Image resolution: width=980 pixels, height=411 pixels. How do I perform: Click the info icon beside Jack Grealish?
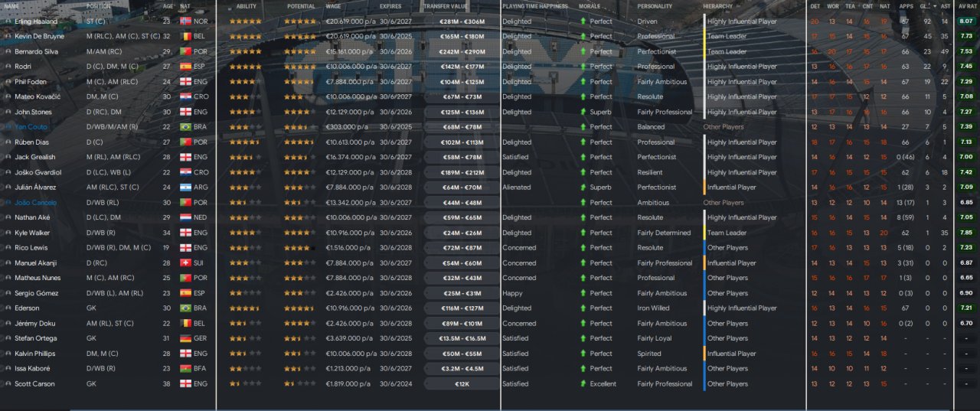point(8,157)
